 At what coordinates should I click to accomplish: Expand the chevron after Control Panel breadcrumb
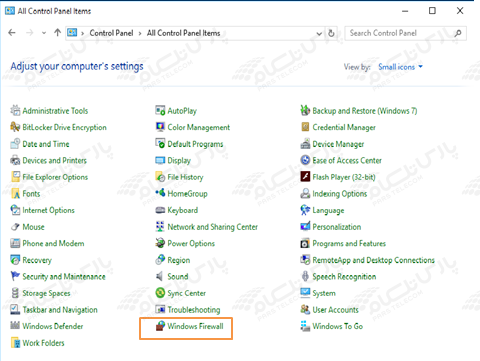(140, 33)
